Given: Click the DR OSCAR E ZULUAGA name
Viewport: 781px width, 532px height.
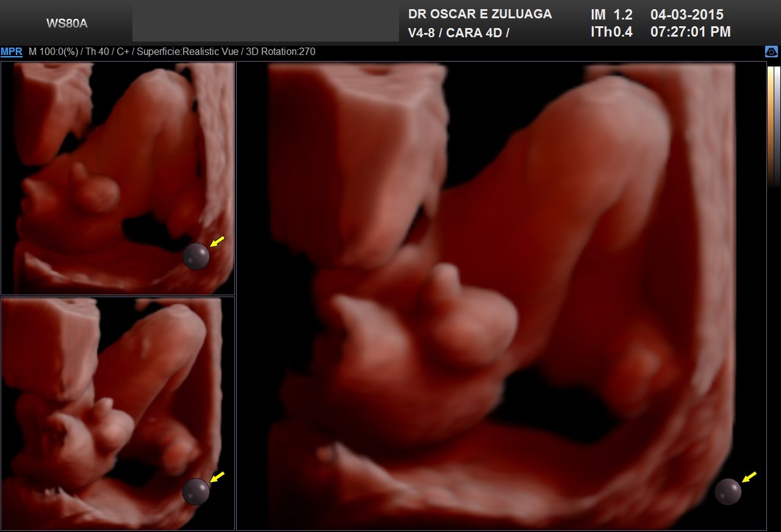Looking at the screenshot, I should click(x=480, y=15).
